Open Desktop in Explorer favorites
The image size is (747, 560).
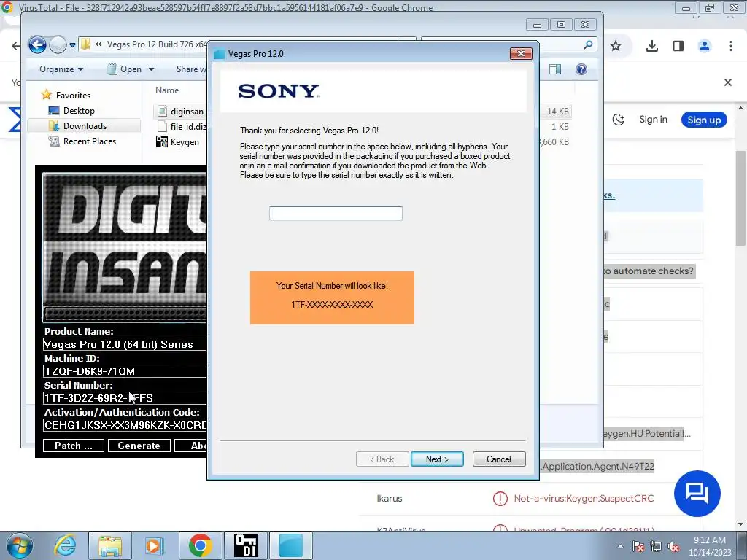tap(79, 111)
